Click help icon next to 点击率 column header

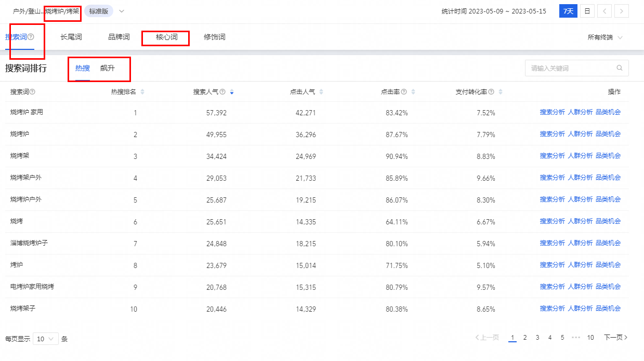(404, 92)
